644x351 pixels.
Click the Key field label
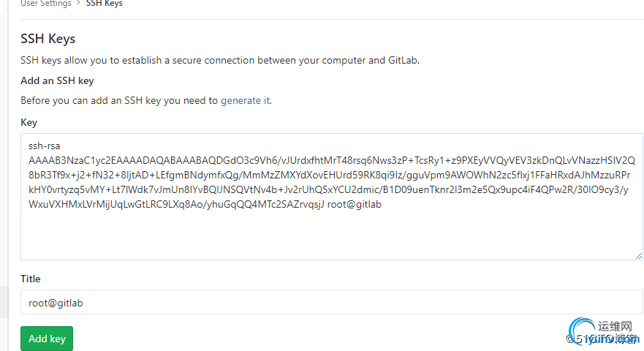click(29, 122)
